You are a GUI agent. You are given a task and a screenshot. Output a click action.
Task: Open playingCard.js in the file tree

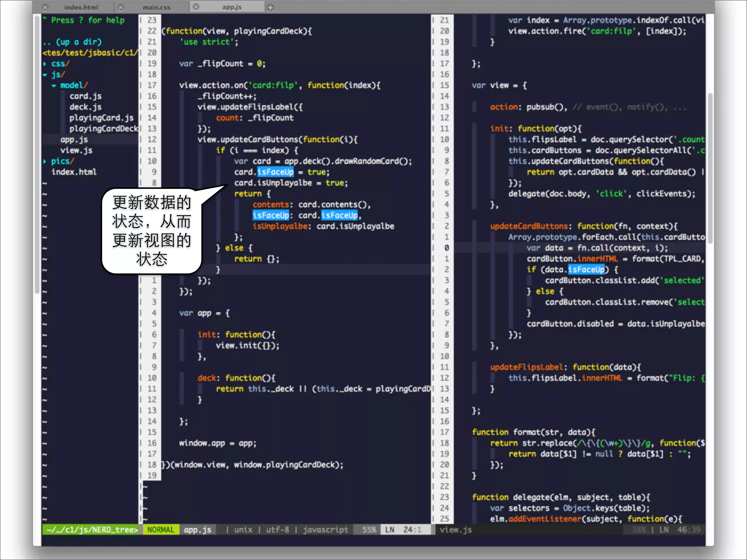(x=101, y=118)
